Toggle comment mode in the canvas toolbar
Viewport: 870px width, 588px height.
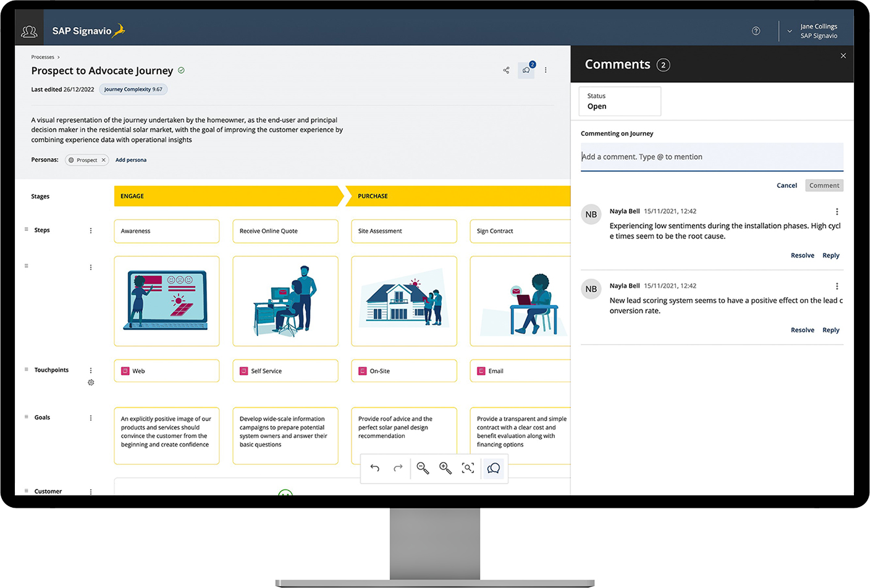pyautogui.click(x=493, y=469)
